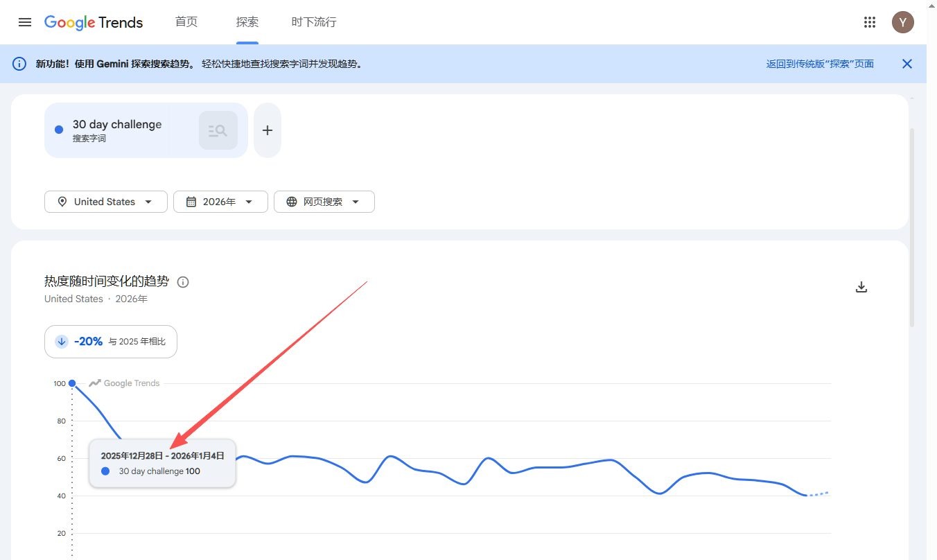The image size is (937, 560).
Task: Click the blue dot in the search term chip
Action: [x=59, y=130]
